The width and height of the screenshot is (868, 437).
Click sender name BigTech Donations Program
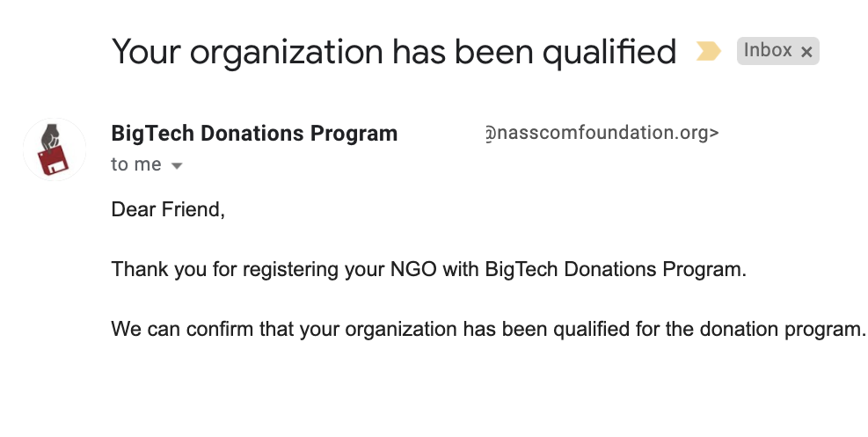(x=254, y=134)
